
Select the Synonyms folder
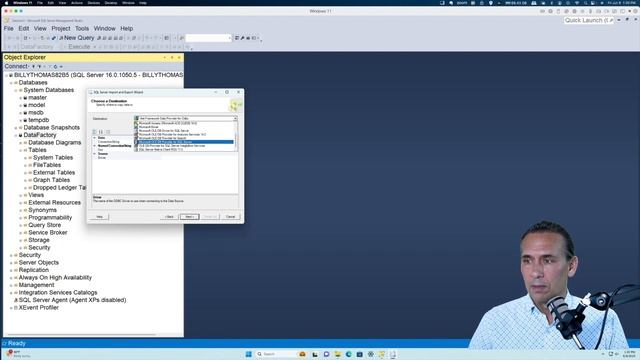click(x=42, y=210)
